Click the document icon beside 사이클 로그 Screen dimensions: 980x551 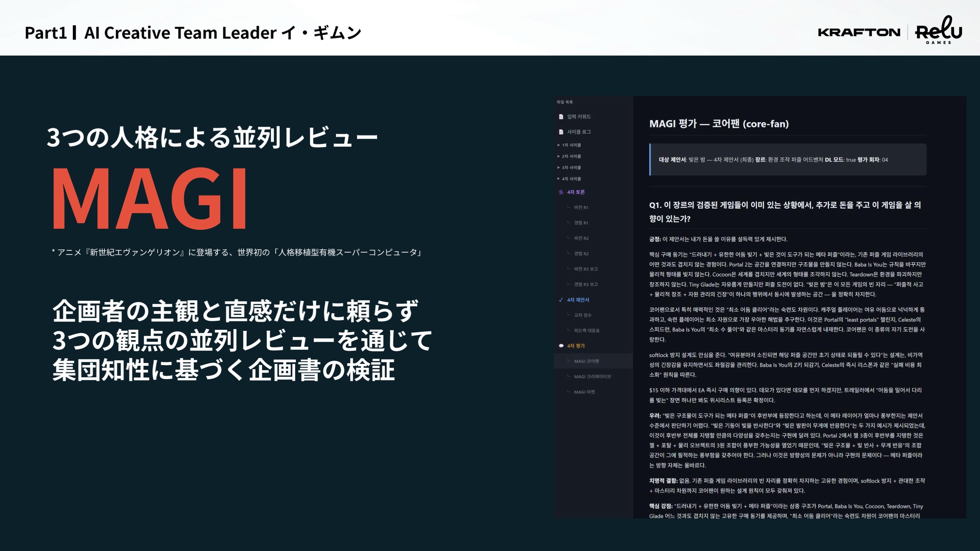(561, 132)
